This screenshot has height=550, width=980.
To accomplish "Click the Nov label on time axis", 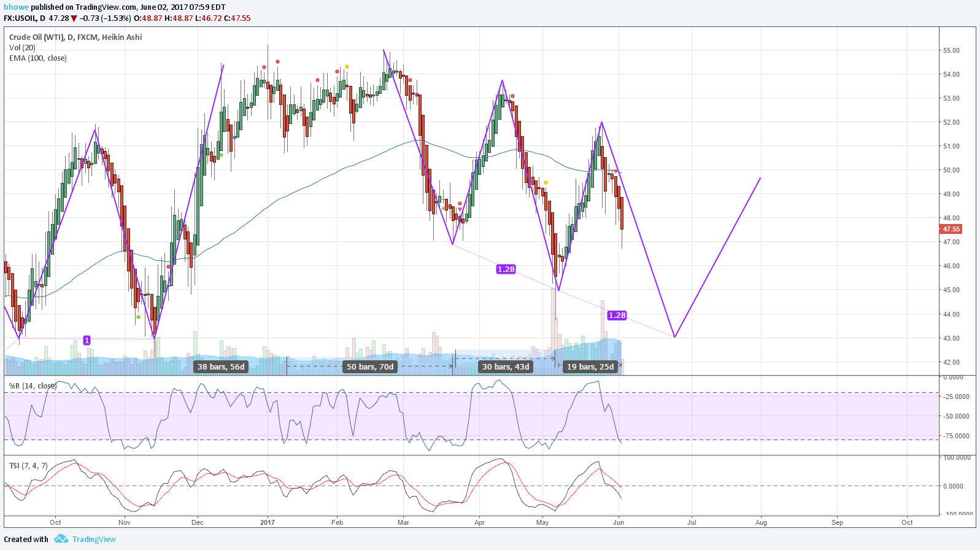I will [125, 522].
